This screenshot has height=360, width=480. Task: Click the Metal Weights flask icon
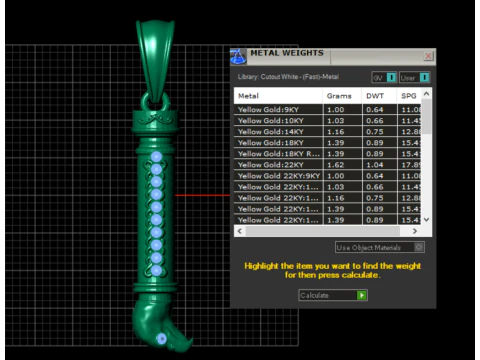pyautogui.click(x=238, y=56)
